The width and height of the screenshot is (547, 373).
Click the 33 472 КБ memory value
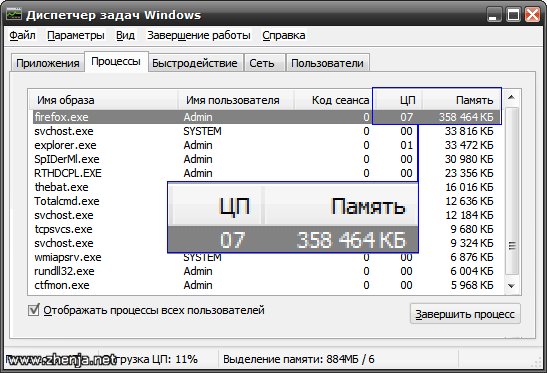tap(469, 145)
